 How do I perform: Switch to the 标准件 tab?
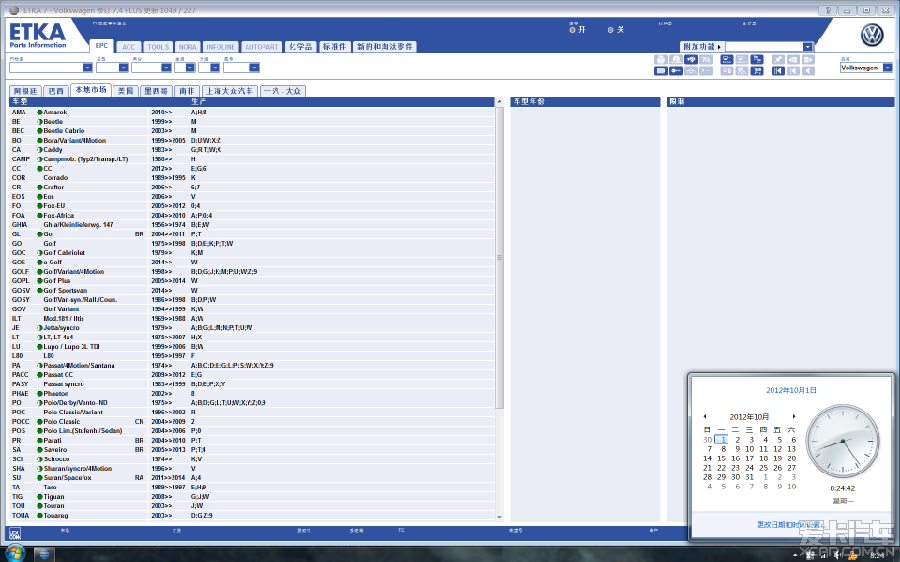click(334, 46)
